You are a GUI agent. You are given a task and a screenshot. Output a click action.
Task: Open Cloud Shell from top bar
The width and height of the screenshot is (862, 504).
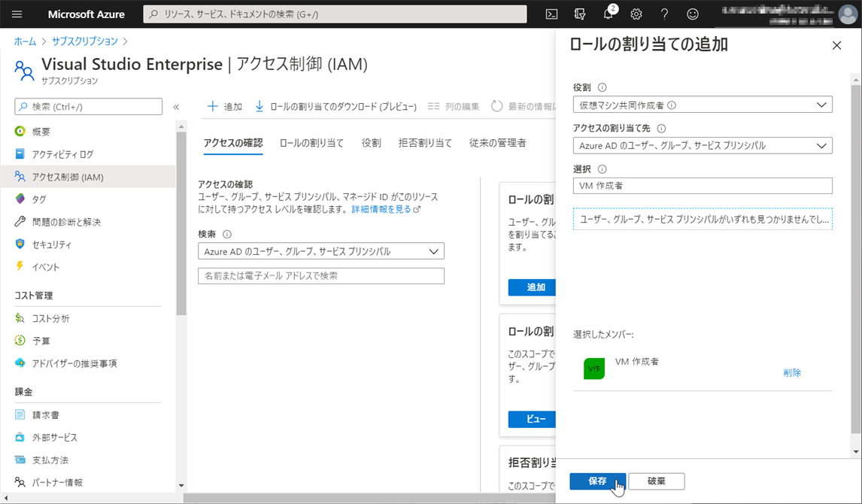coord(551,14)
